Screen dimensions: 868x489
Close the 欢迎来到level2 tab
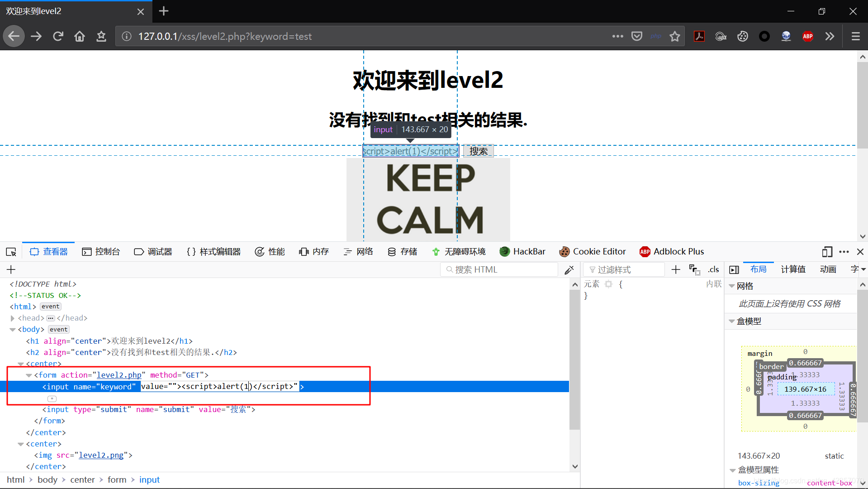coord(141,12)
